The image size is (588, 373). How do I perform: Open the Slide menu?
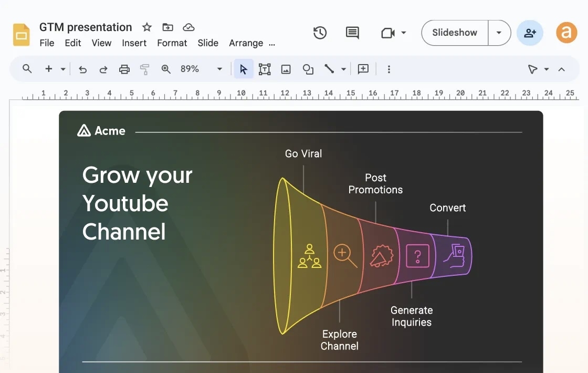click(x=208, y=43)
